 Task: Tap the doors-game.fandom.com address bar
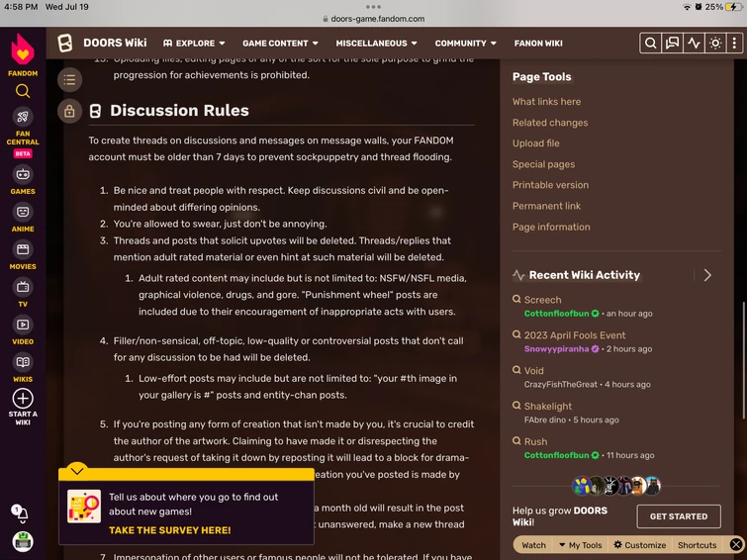374,19
